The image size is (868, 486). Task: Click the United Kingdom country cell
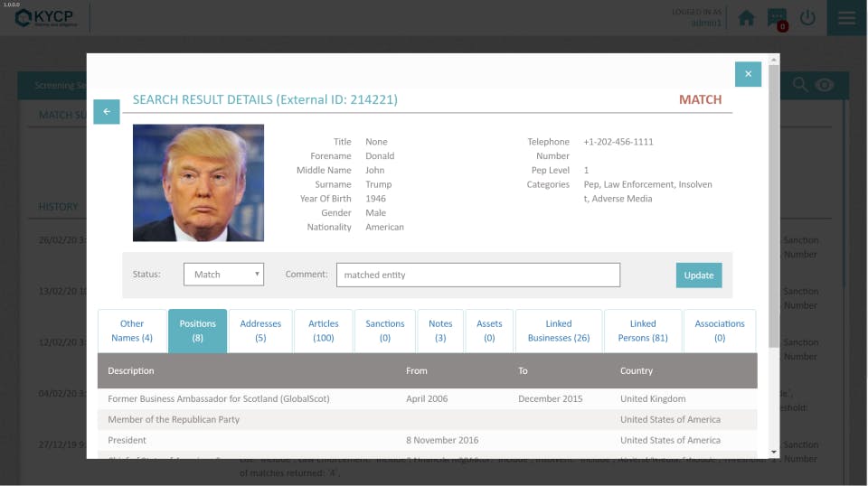(x=653, y=398)
